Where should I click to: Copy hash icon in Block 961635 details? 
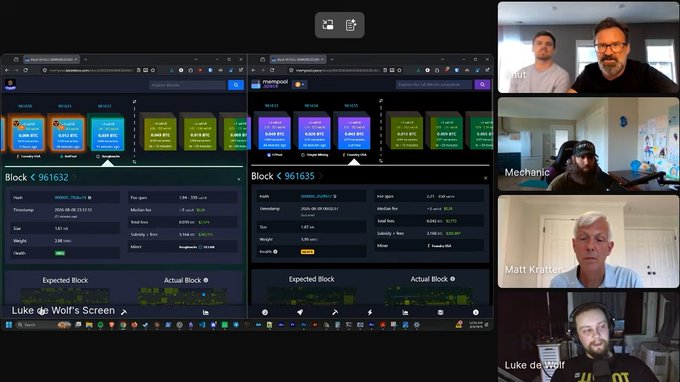pyautogui.click(x=335, y=196)
